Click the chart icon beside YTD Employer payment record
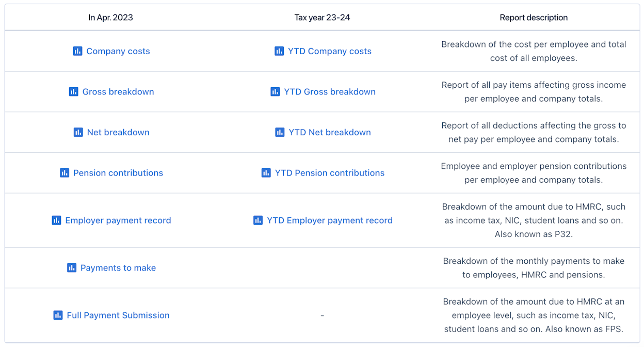This screenshot has width=644, height=347. (x=258, y=220)
